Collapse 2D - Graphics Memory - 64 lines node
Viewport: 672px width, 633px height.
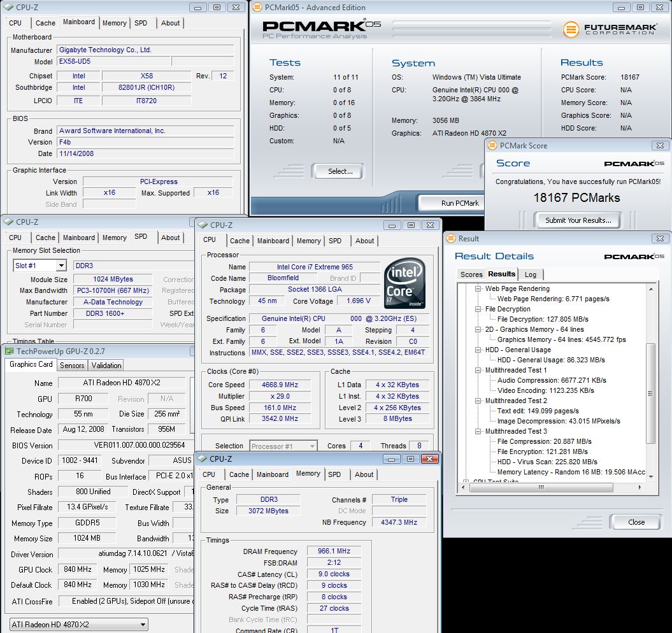click(478, 330)
